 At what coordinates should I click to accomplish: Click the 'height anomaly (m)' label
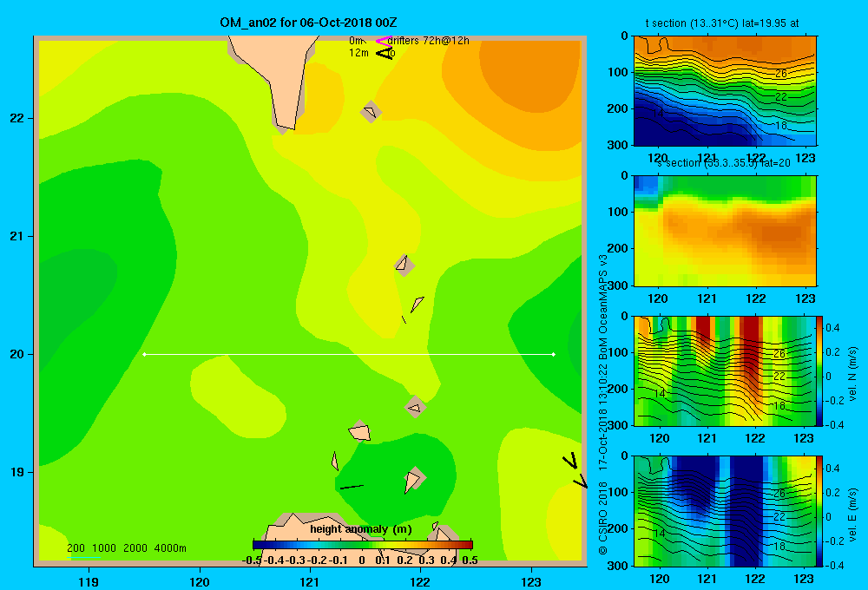pos(361,529)
